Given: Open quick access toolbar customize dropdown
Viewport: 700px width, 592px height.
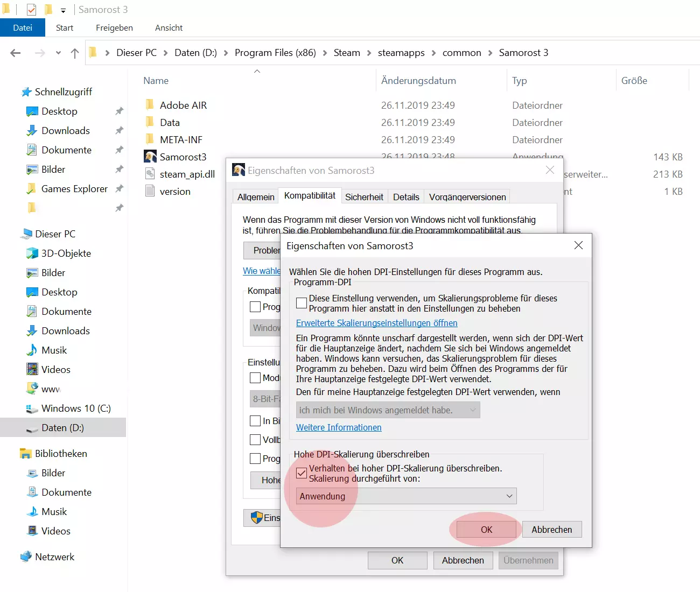Looking at the screenshot, I should coord(63,10).
